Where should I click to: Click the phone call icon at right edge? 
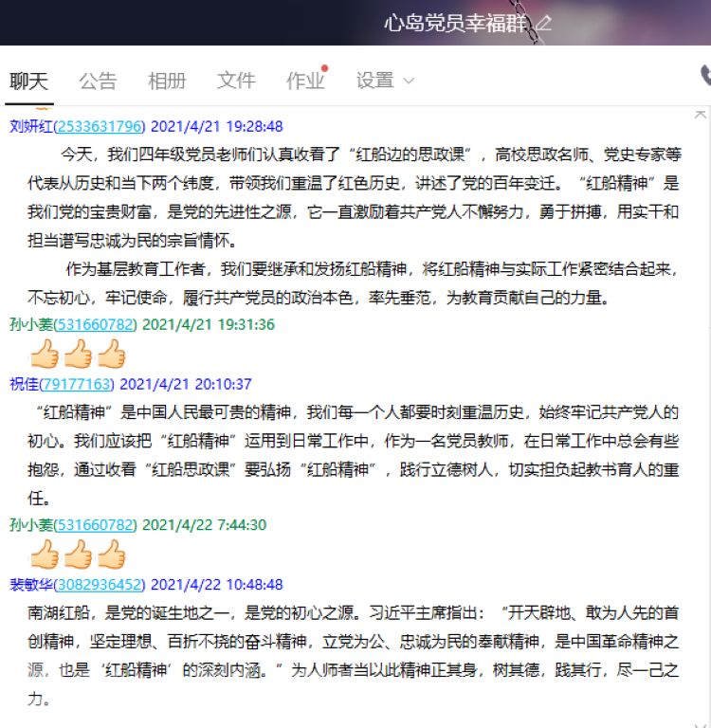(x=706, y=76)
